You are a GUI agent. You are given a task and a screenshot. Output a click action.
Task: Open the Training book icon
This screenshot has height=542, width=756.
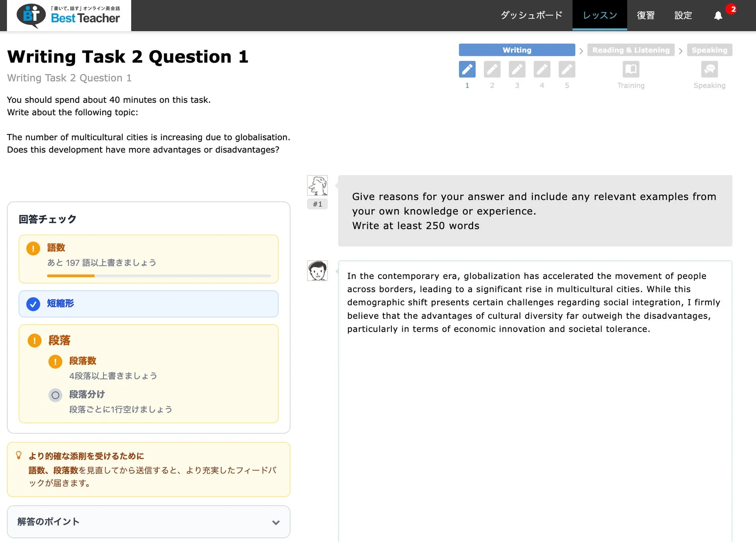point(631,69)
